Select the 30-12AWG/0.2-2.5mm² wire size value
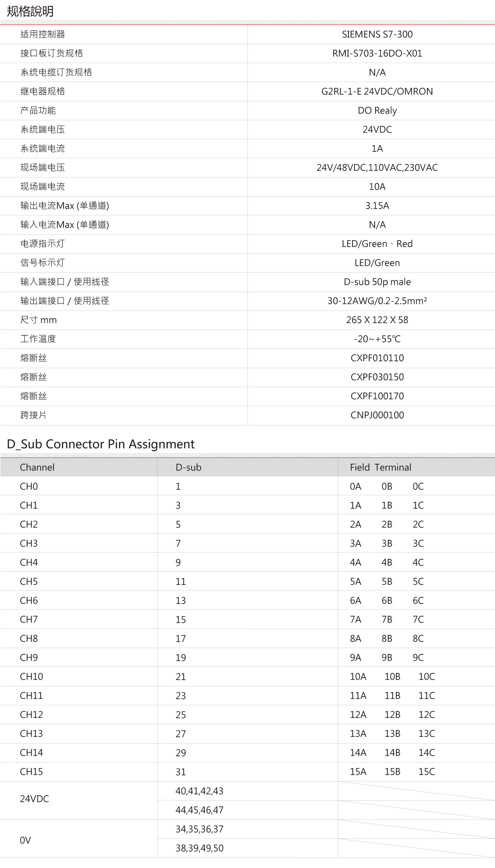 click(x=377, y=301)
